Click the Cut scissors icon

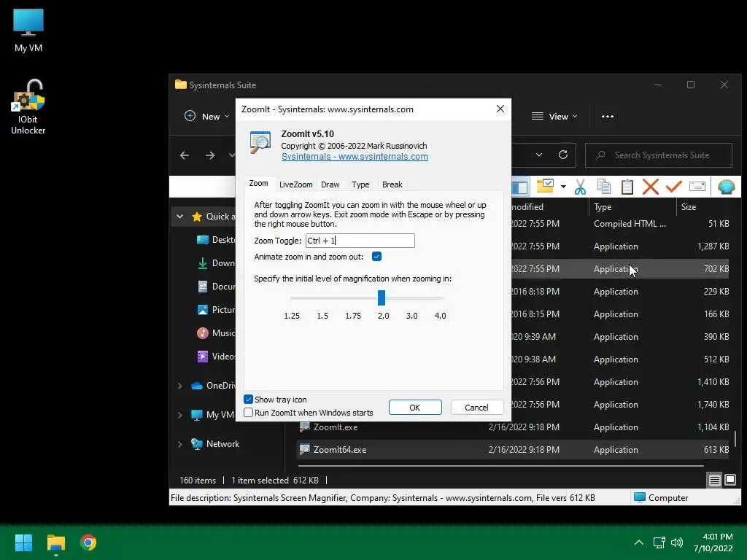(x=580, y=187)
